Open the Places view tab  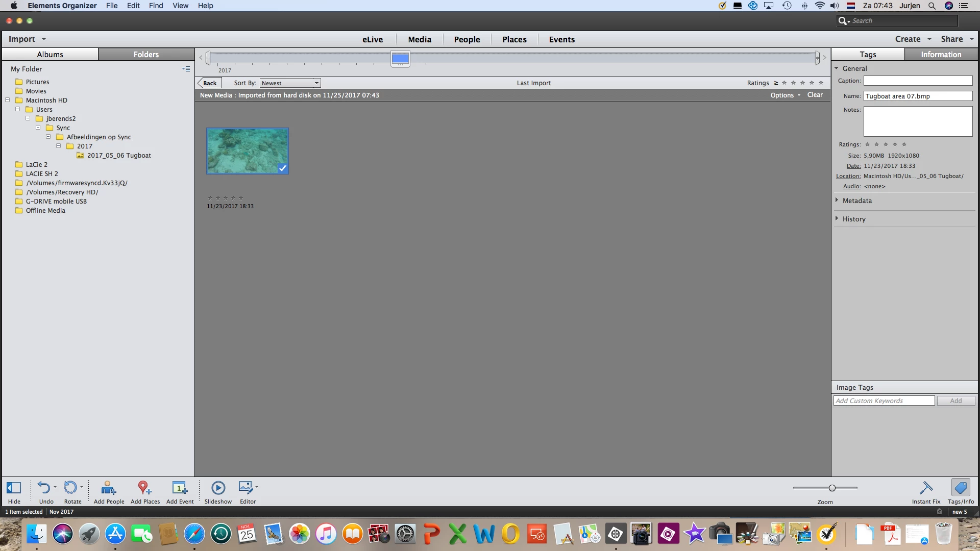point(514,39)
